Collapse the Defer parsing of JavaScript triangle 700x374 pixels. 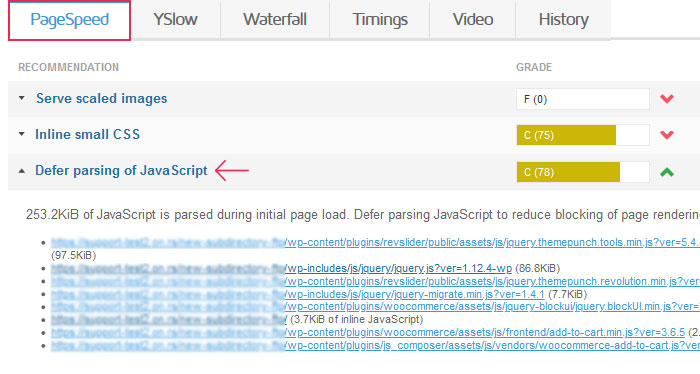21,171
